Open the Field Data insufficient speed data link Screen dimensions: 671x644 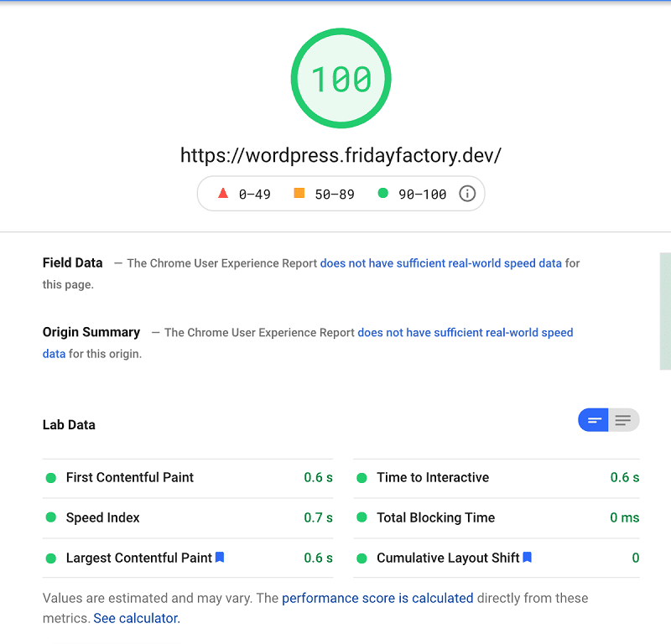click(440, 263)
